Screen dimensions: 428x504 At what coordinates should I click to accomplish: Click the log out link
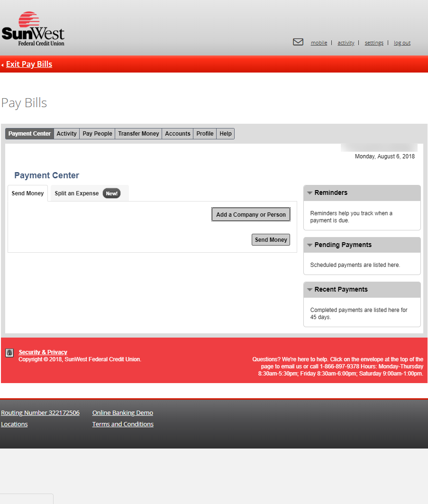click(x=402, y=43)
